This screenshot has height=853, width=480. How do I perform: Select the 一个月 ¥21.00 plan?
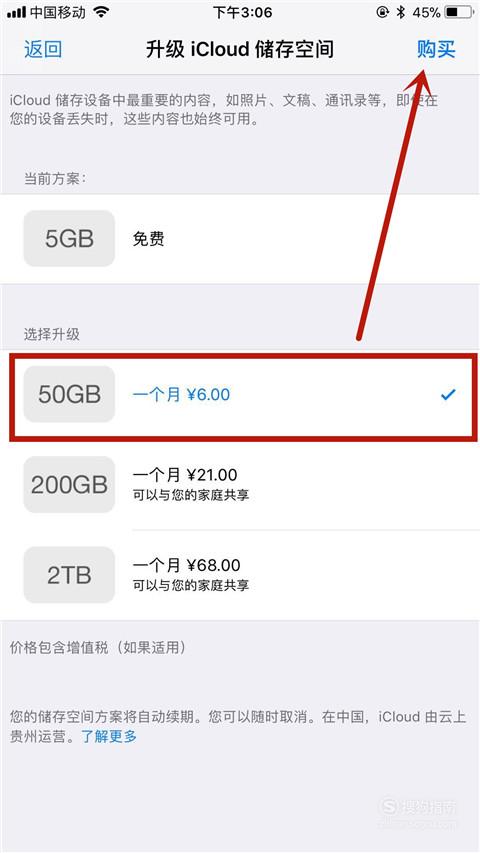coord(240,484)
